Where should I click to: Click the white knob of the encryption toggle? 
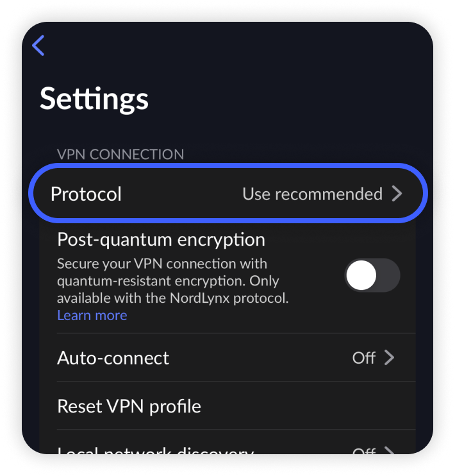pyautogui.click(x=361, y=275)
